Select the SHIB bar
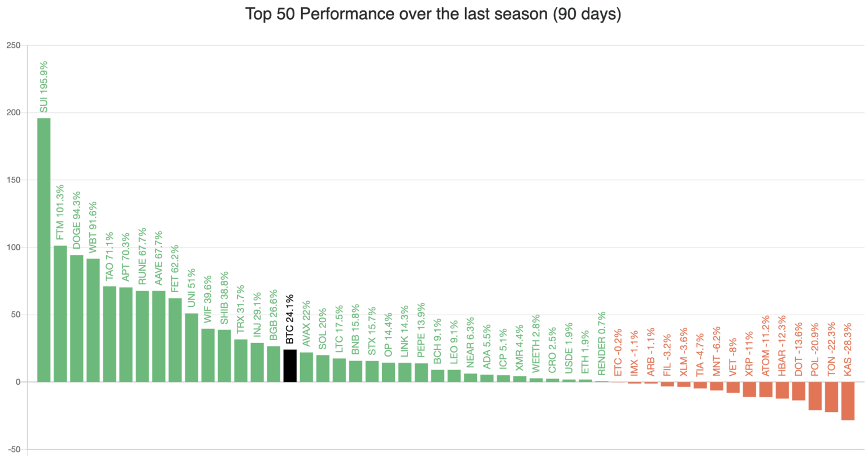This screenshot has width=868, height=456. [224, 355]
